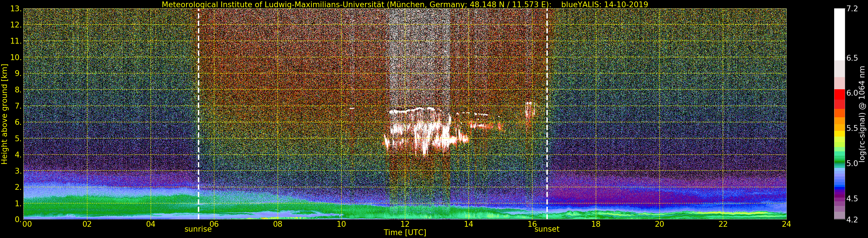Click the time tick label '24'

[x=786, y=224]
